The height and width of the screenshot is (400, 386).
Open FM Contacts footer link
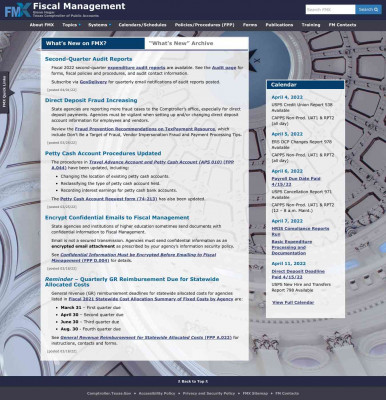pyautogui.click(x=287, y=394)
